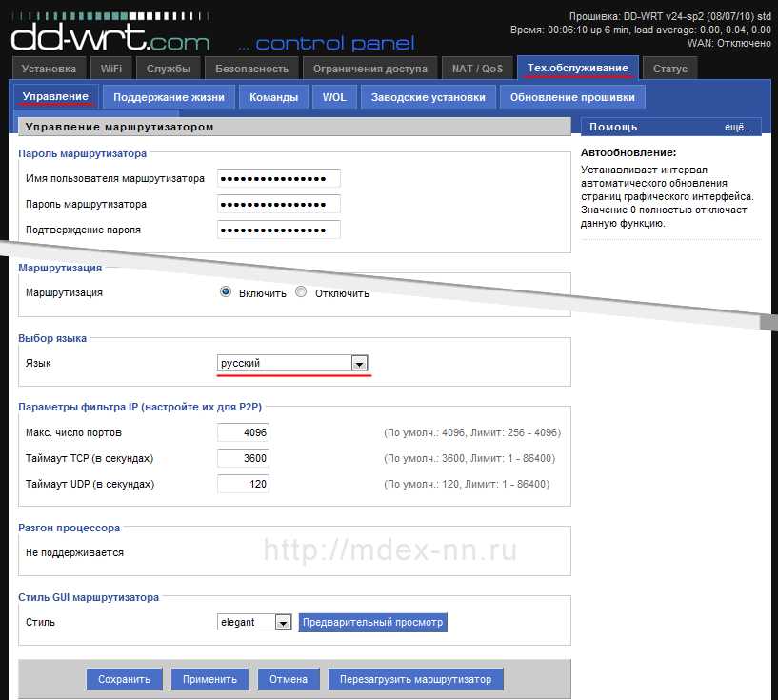Focus the Макс. число портов field

point(243,432)
